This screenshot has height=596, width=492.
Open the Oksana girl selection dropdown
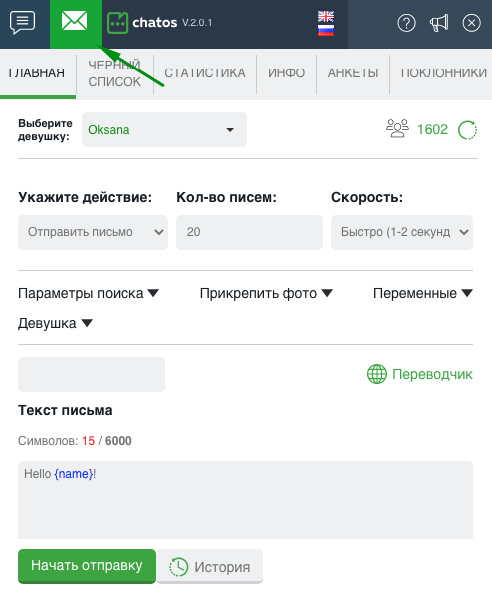164,130
